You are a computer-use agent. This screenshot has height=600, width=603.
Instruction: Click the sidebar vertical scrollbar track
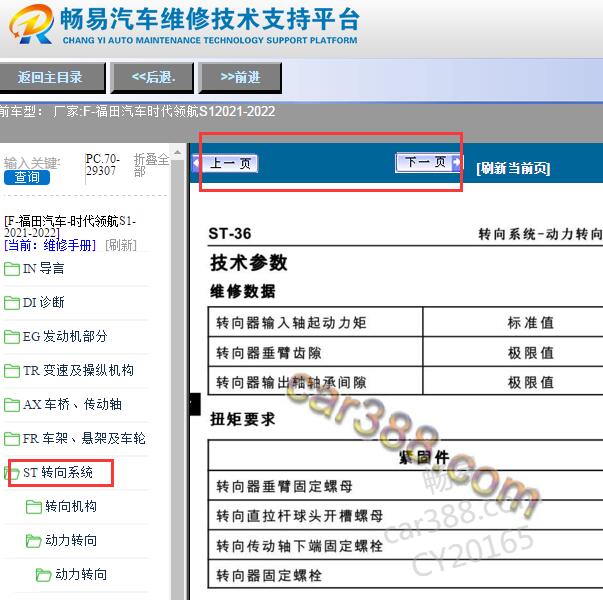(178, 379)
